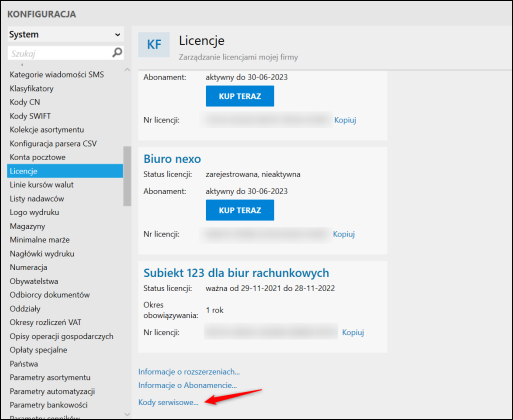Select Oddziały in the list

click(x=25, y=309)
